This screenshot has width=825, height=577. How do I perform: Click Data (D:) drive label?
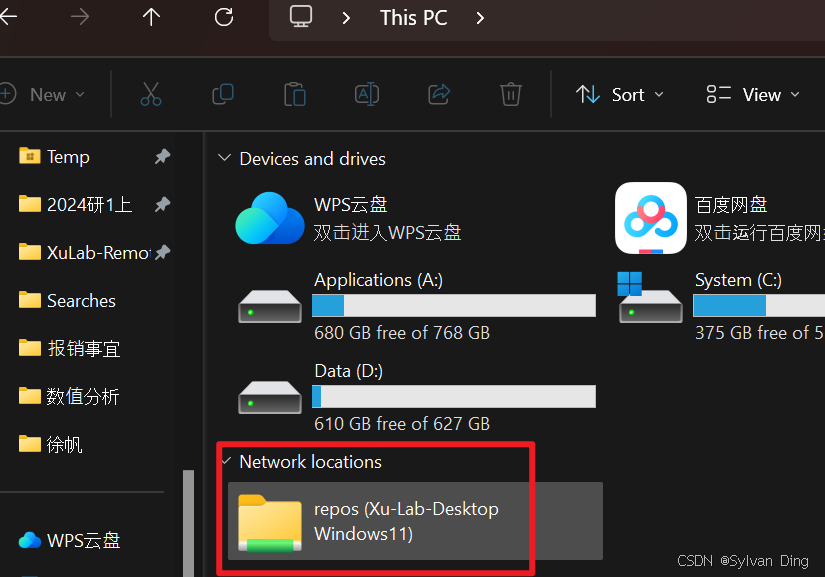[x=348, y=371]
